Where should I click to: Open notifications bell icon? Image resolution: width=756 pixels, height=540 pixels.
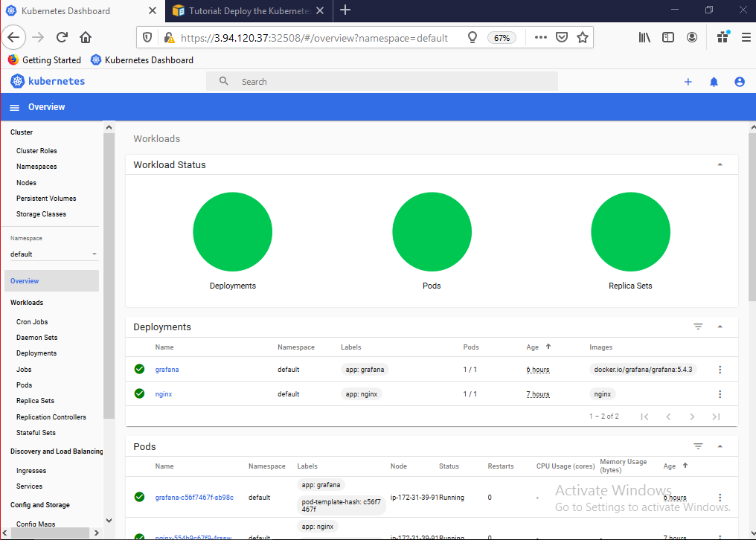click(714, 82)
